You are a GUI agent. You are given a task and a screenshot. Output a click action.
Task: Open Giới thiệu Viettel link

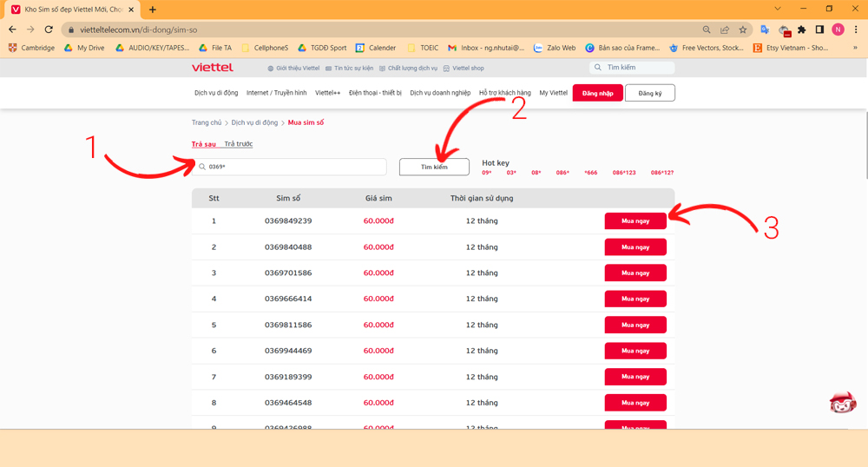point(293,68)
